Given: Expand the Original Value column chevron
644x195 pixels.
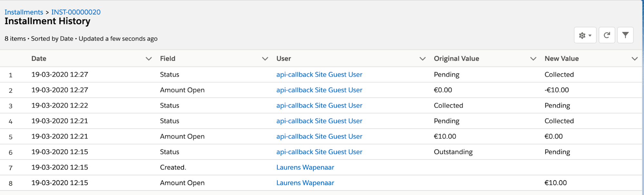Looking at the screenshot, I should pos(533,59).
